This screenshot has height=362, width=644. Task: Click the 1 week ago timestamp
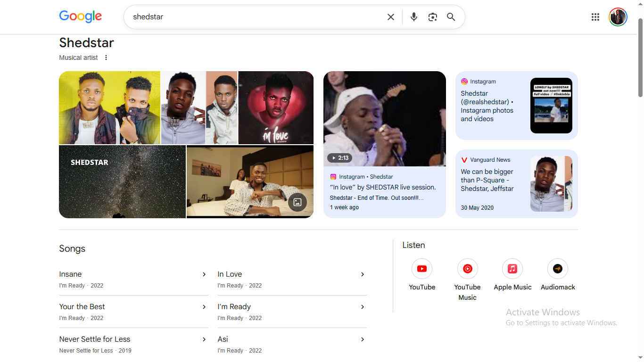point(344,207)
